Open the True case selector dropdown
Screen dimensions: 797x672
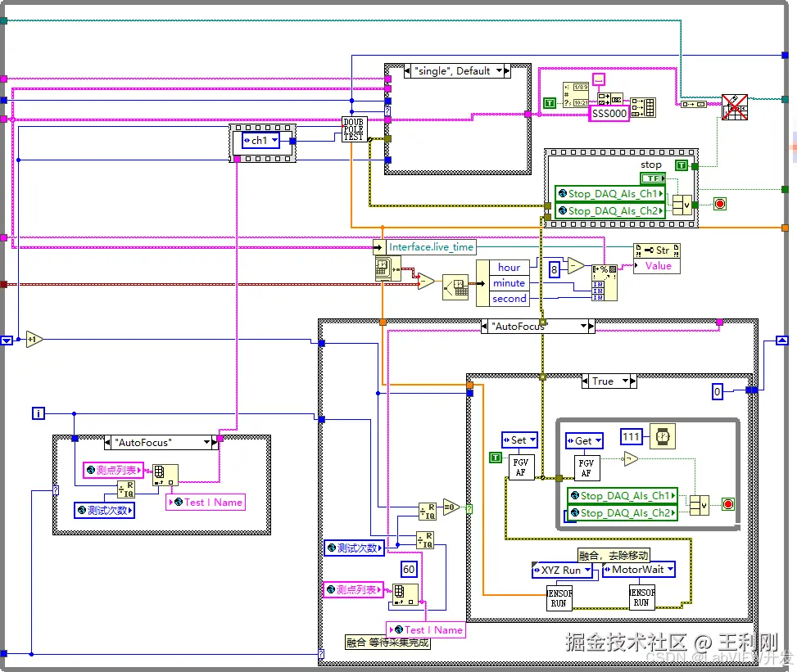coord(625,381)
